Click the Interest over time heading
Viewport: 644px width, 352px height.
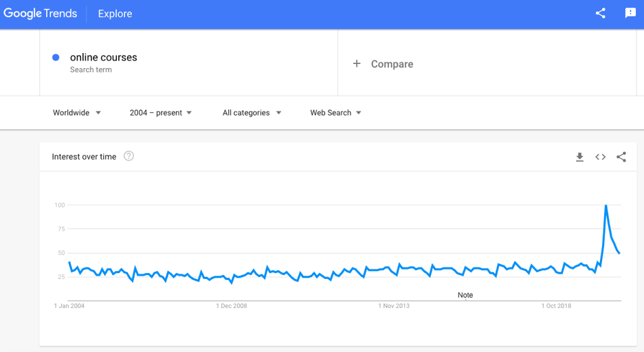[x=84, y=157]
